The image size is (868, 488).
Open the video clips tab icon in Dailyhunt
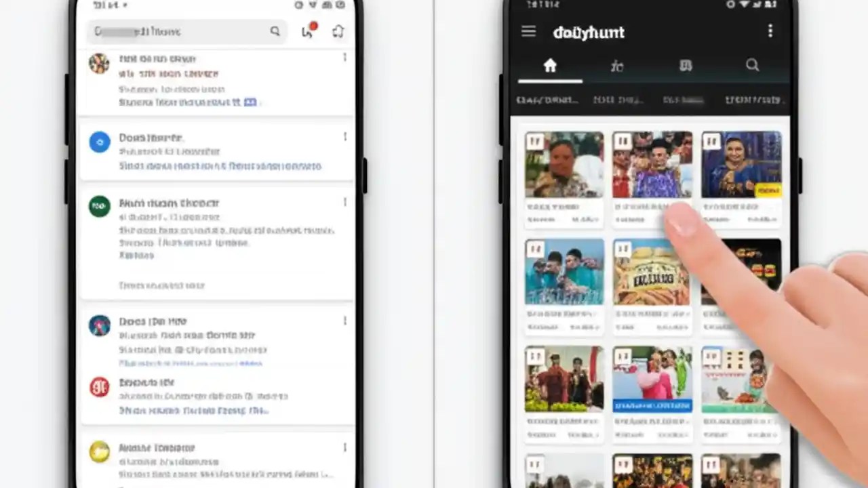click(x=616, y=65)
